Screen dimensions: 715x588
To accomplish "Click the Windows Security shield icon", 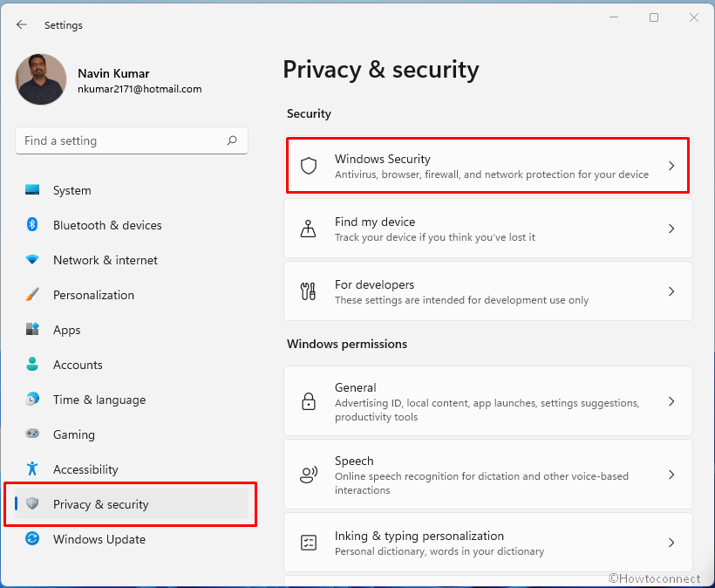I will click(x=309, y=166).
